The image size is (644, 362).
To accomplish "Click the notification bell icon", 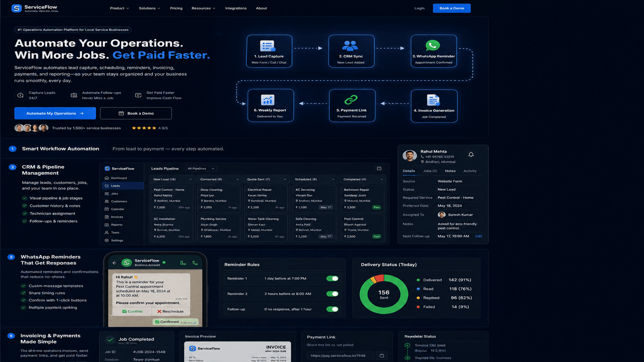I will tap(471, 155).
